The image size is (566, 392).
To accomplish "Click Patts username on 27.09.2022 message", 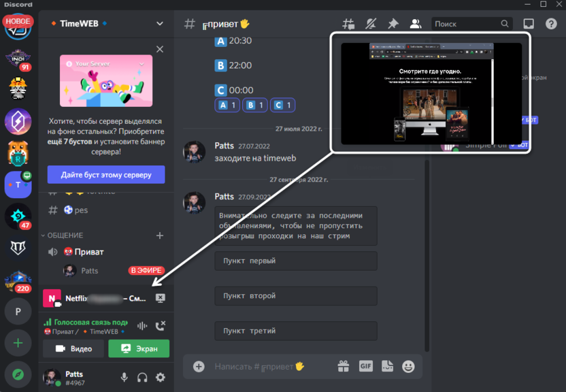I will click(224, 197).
